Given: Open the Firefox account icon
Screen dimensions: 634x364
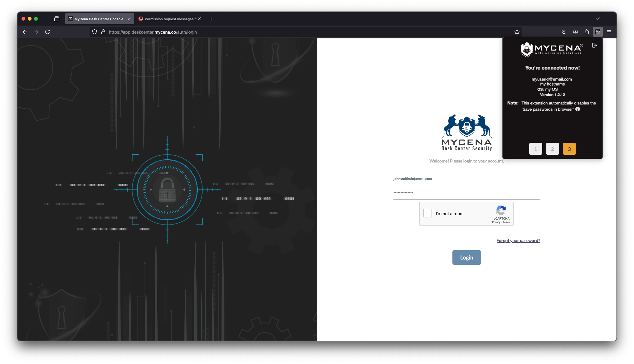Looking at the screenshot, I should (575, 32).
